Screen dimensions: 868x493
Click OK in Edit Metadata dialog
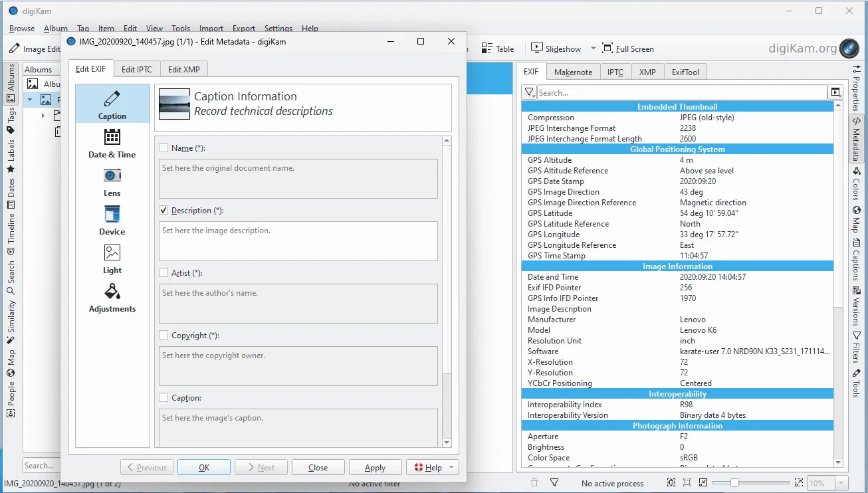coord(204,467)
